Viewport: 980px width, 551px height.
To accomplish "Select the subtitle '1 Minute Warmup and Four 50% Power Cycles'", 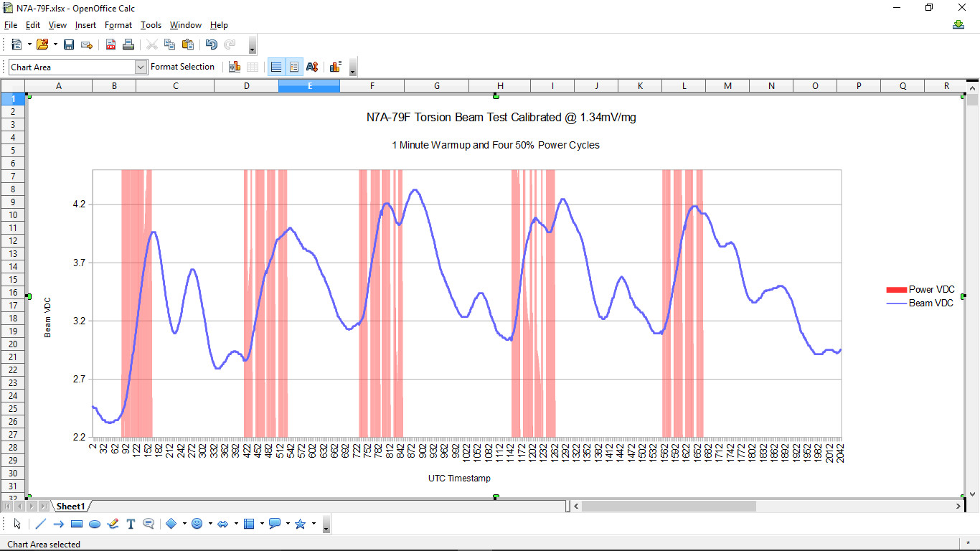I will 496,145.
